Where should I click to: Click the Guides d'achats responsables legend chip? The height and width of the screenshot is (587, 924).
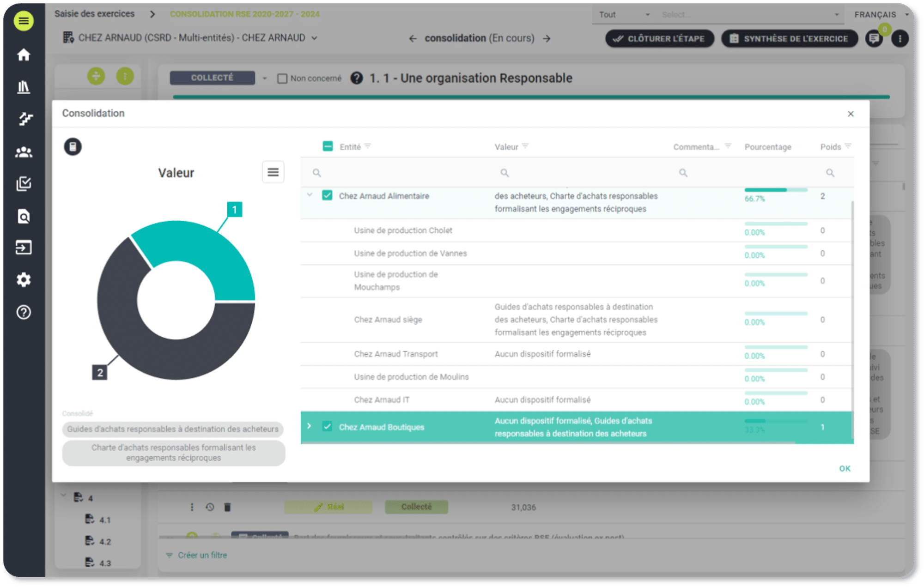173,429
